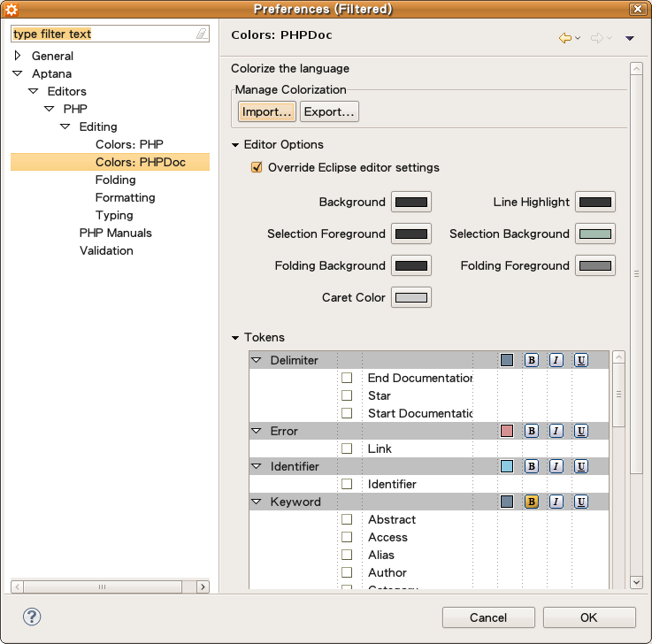The width and height of the screenshot is (652, 644).
Task: Collapse the Delimiter token group
Action: coord(257,360)
